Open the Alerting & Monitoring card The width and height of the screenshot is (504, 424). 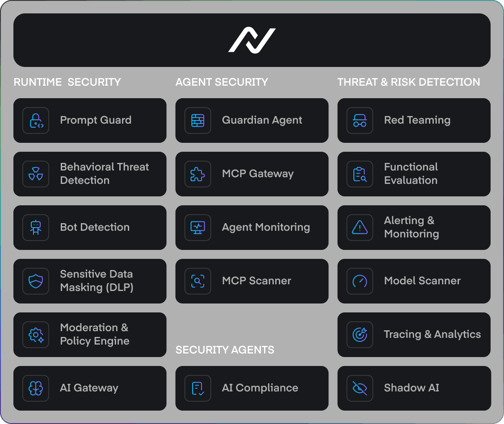point(414,228)
